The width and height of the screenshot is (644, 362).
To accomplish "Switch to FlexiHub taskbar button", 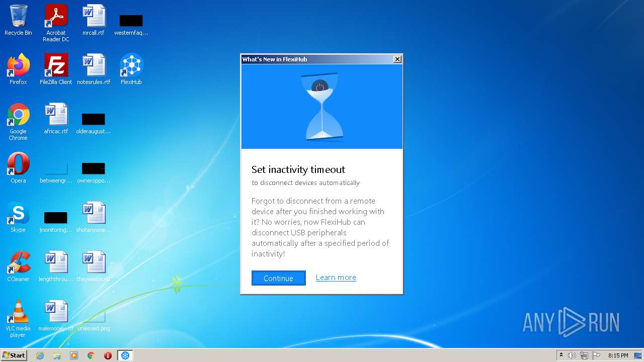I will point(125,355).
